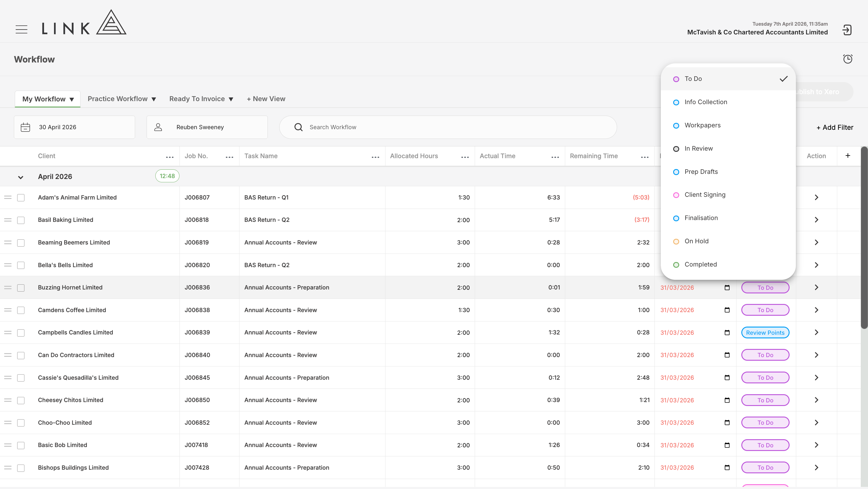Viewport: 868px width, 489px height.
Task: Create a New View
Action: [266, 99]
